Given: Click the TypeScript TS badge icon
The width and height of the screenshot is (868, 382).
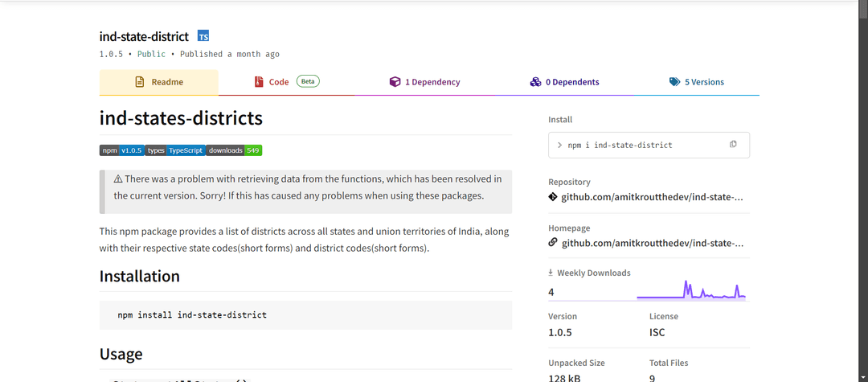Looking at the screenshot, I should pos(203,36).
